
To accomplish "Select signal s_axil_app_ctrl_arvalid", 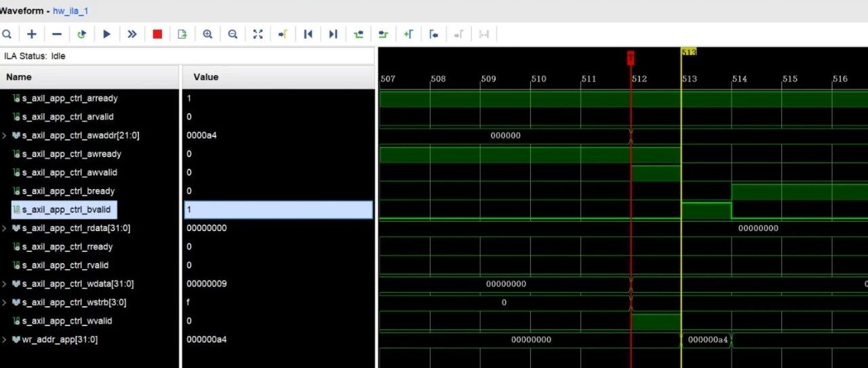I will click(x=68, y=117).
